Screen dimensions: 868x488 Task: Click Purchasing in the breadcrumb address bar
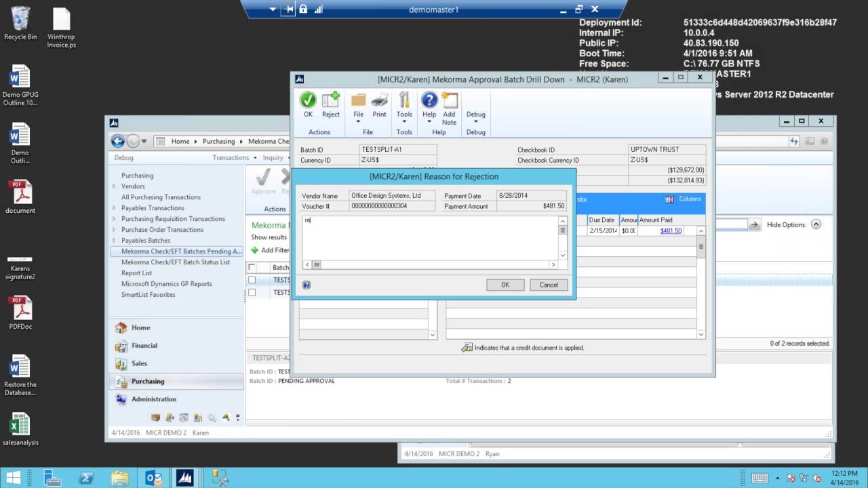(x=218, y=142)
